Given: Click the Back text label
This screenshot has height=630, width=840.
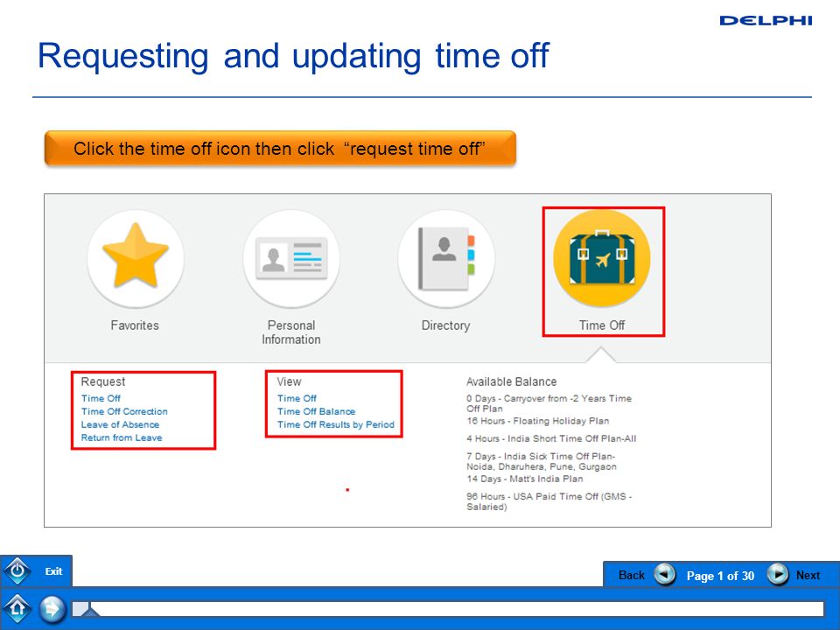Looking at the screenshot, I should (x=631, y=575).
